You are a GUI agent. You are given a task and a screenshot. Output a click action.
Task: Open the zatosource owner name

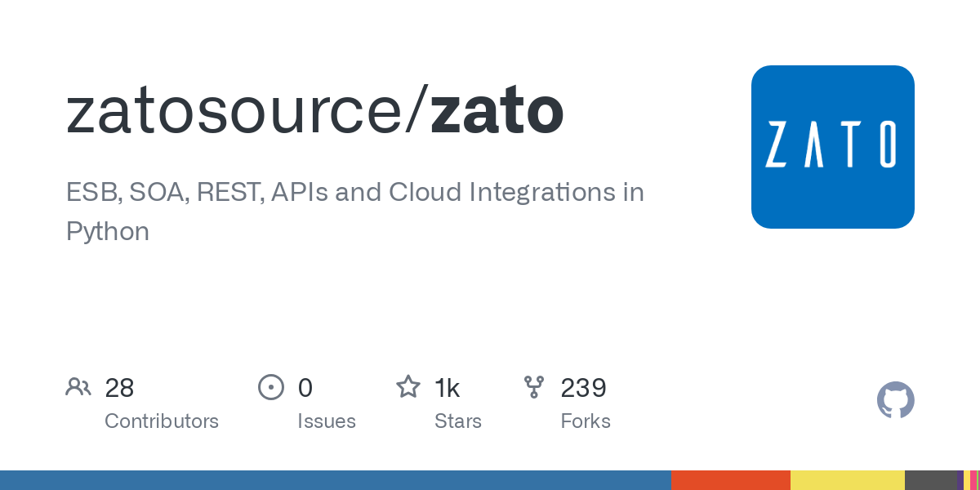coord(237,110)
